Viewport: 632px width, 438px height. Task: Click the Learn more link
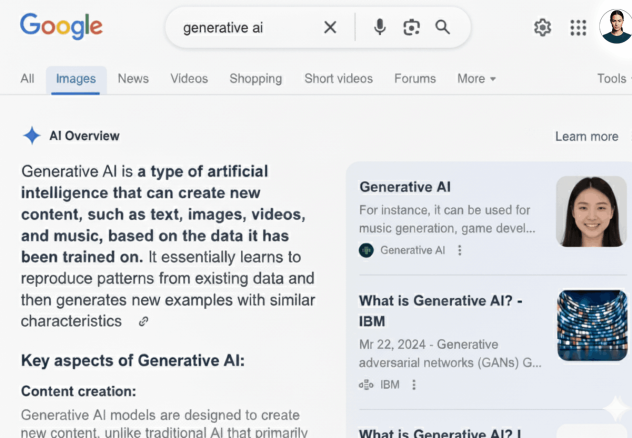586,137
